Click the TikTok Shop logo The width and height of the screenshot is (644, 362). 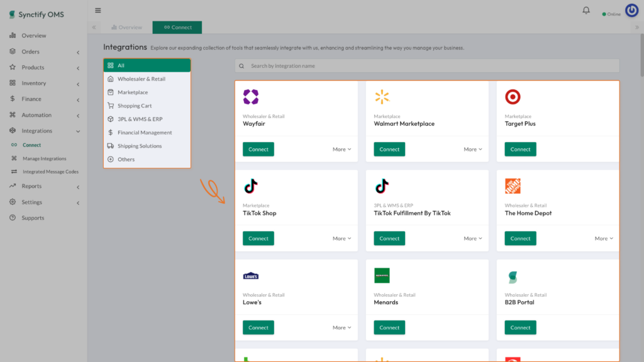250,186
